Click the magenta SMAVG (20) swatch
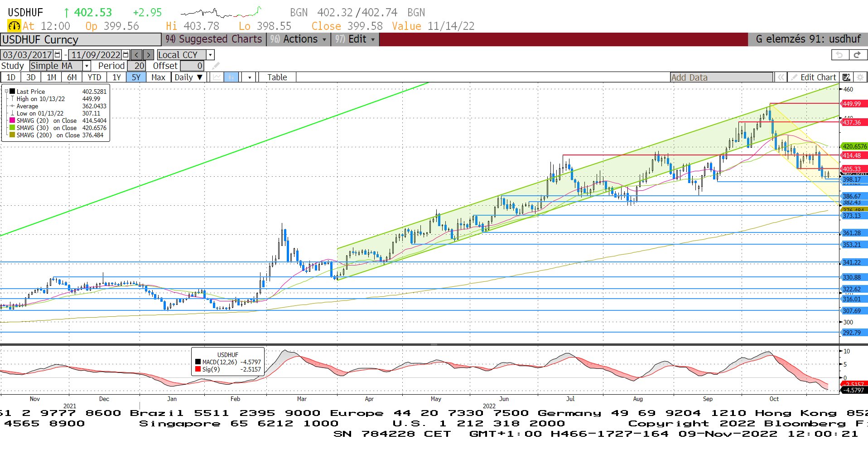Image resolution: width=868 pixels, height=459 pixels. click(x=13, y=121)
